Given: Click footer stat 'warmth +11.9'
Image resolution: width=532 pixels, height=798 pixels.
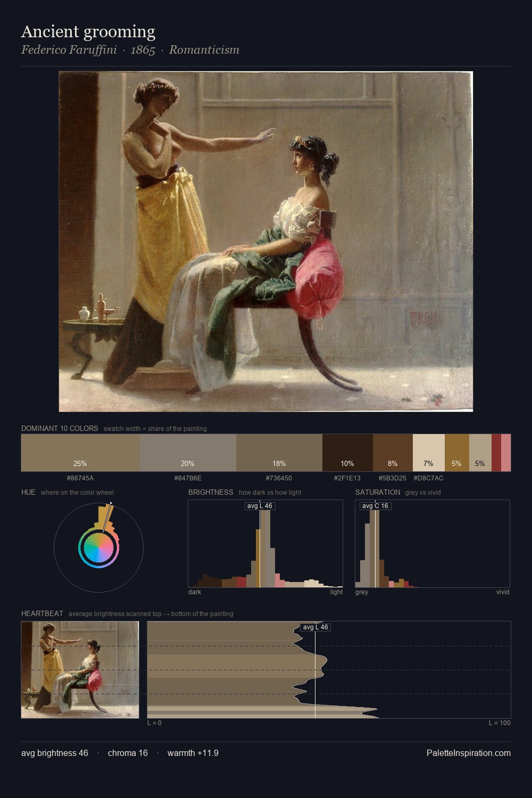Looking at the screenshot, I should (x=193, y=753).
